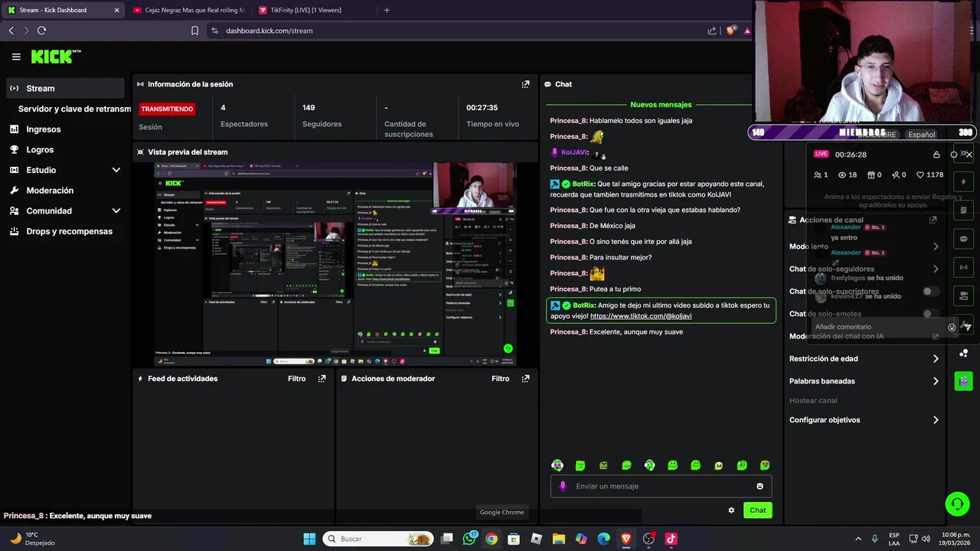Screen dimensions: 980x551
Task: Open Servidor y clave de retransmisión
Action: pos(74,109)
